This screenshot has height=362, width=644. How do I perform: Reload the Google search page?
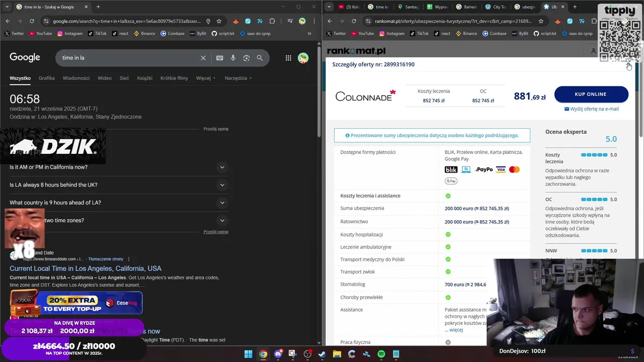32,21
